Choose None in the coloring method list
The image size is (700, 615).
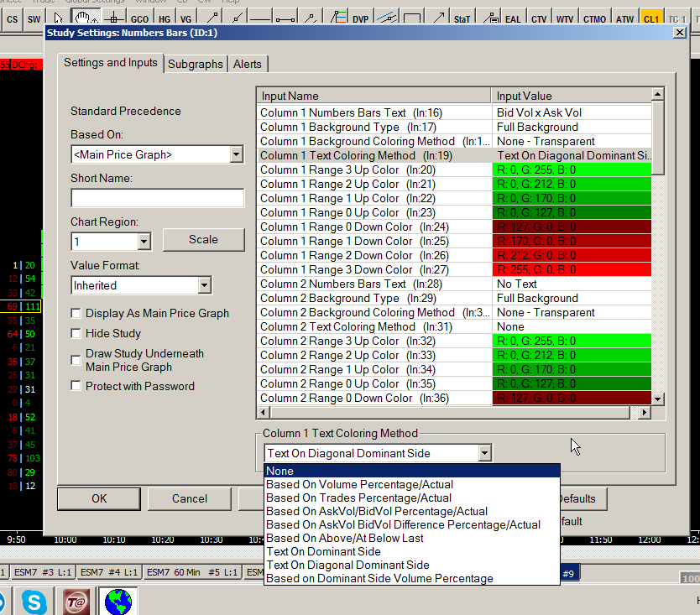pos(412,471)
